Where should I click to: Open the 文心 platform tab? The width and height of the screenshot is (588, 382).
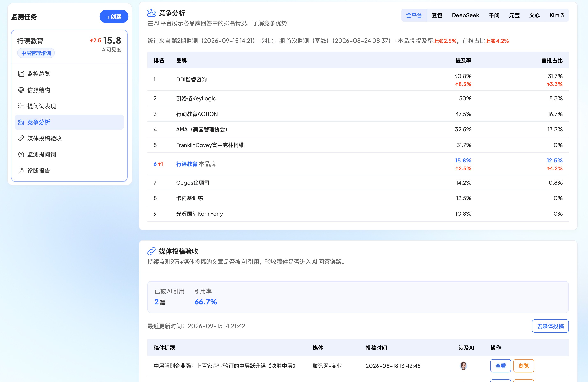[x=534, y=15]
